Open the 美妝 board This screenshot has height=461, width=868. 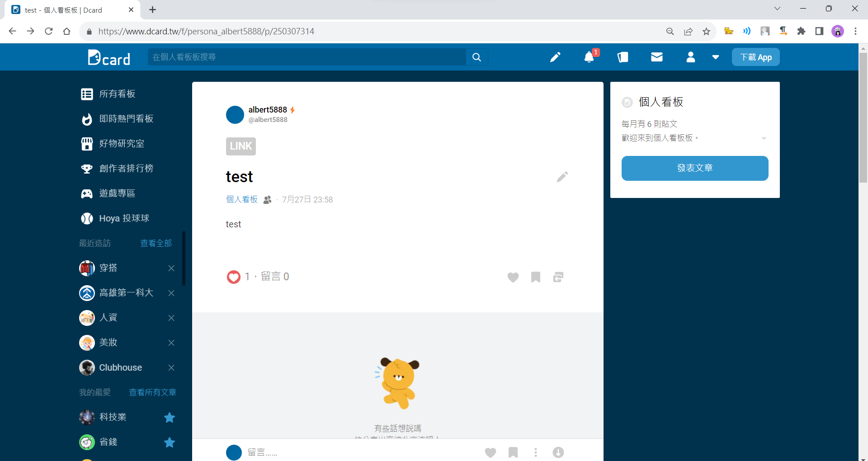click(x=99, y=343)
